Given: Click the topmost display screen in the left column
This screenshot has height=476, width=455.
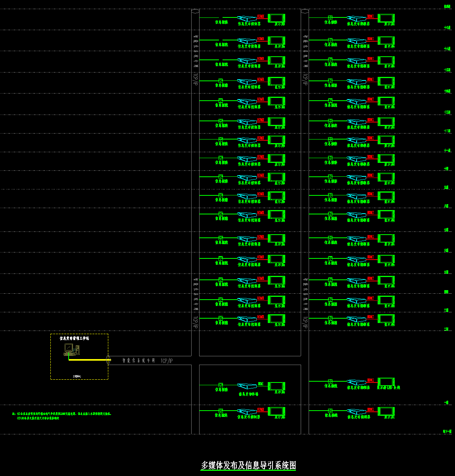Looking at the screenshot, I should coord(276,18).
